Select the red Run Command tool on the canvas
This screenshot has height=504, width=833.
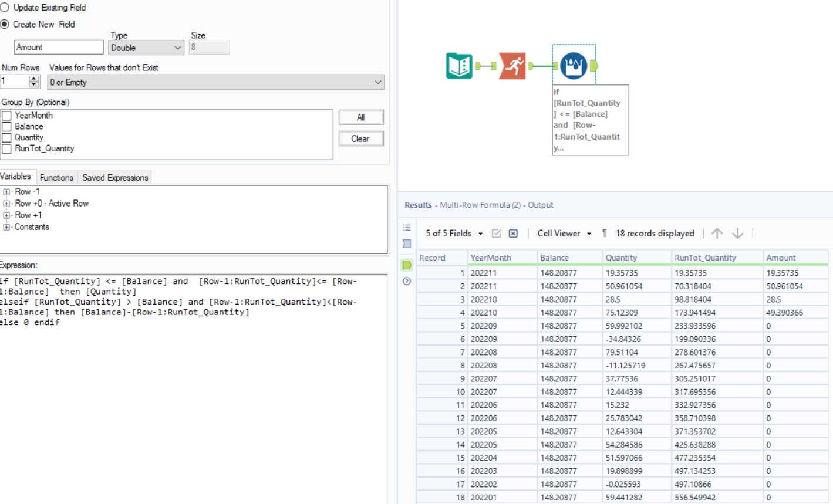pyautogui.click(x=512, y=65)
